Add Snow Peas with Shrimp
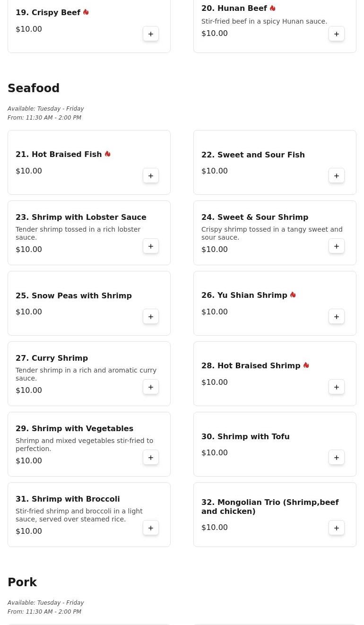 (x=151, y=317)
